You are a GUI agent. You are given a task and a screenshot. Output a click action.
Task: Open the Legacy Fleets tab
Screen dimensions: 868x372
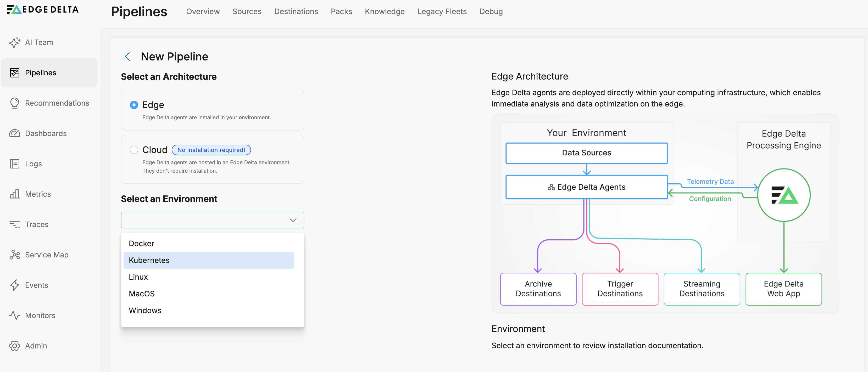pyautogui.click(x=442, y=12)
